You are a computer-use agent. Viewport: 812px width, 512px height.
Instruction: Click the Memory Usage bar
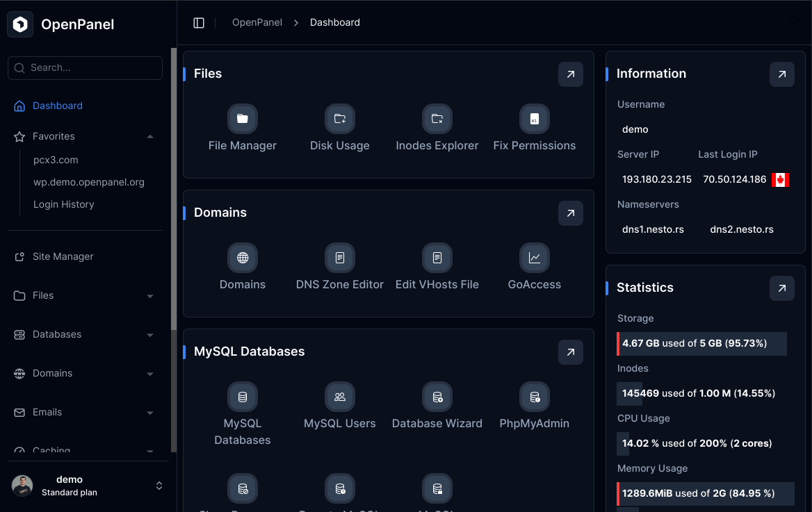(706, 493)
